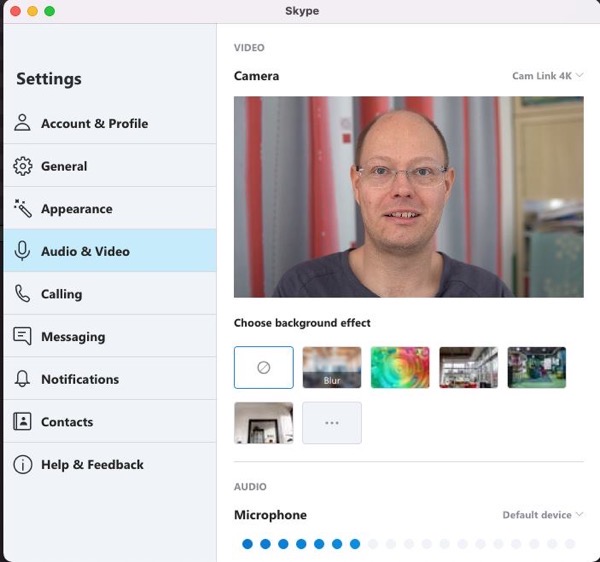Click the Camera label
The height and width of the screenshot is (562, 600).
point(256,76)
